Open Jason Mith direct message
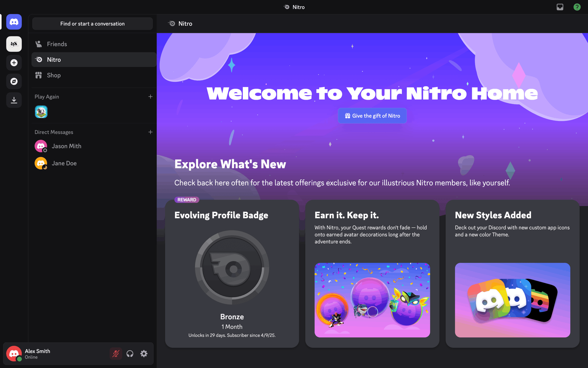This screenshot has height=368, width=588. coord(94,146)
